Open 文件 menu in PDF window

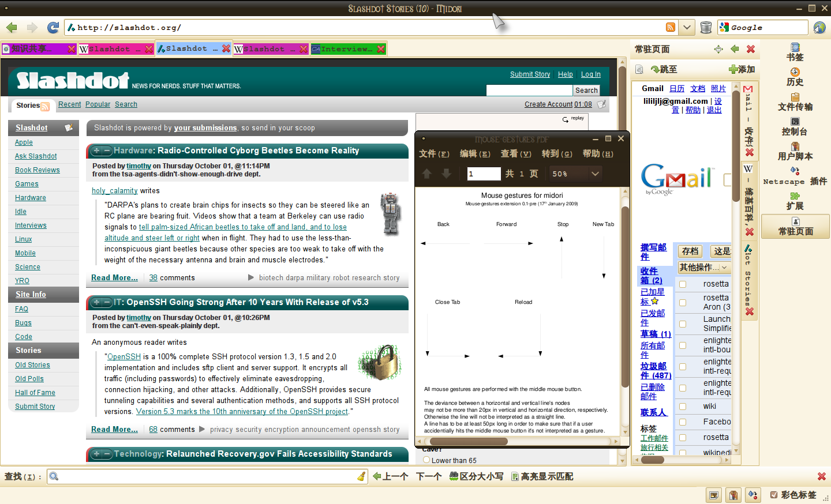[434, 154]
